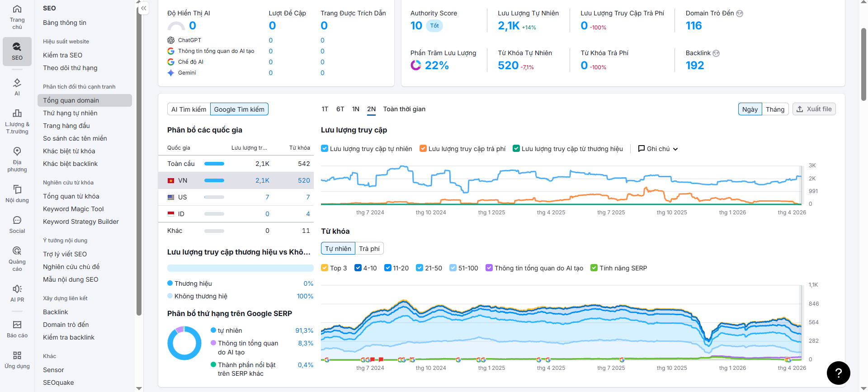Uncheck Lưu lượng truy cập tự nhiên checkbox
Viewport: 868px width, 392px height.
point(325,148)
